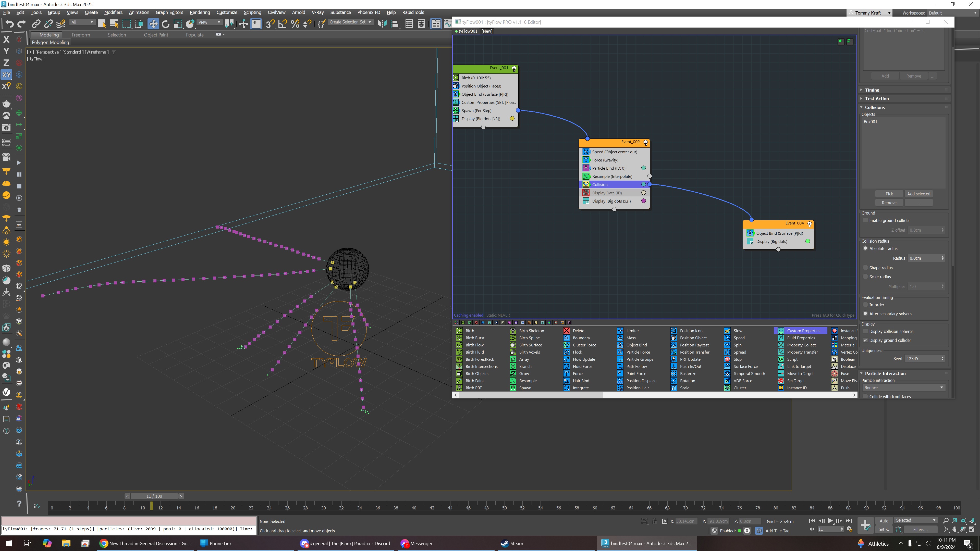The height and width of the screenshot is (551, 980).
Task: Open the Rendering menu
Action: 200,12
